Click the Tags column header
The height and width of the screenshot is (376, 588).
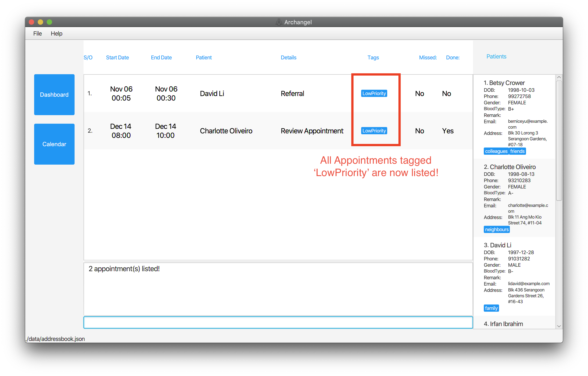(x=373, y=57)
